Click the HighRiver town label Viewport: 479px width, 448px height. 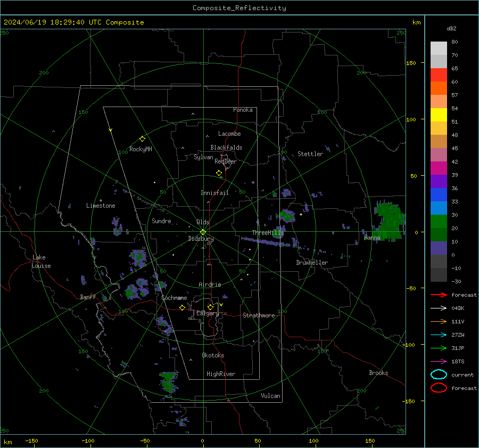[221, 374]
